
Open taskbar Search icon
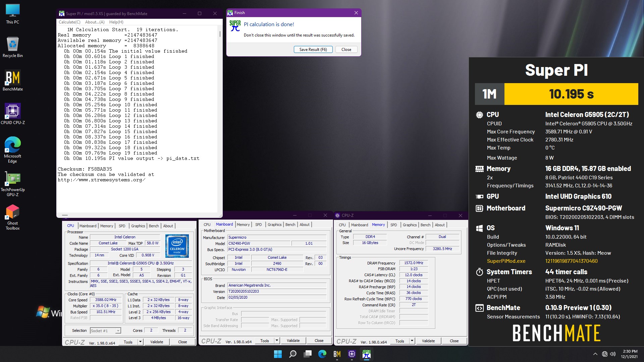292,354
